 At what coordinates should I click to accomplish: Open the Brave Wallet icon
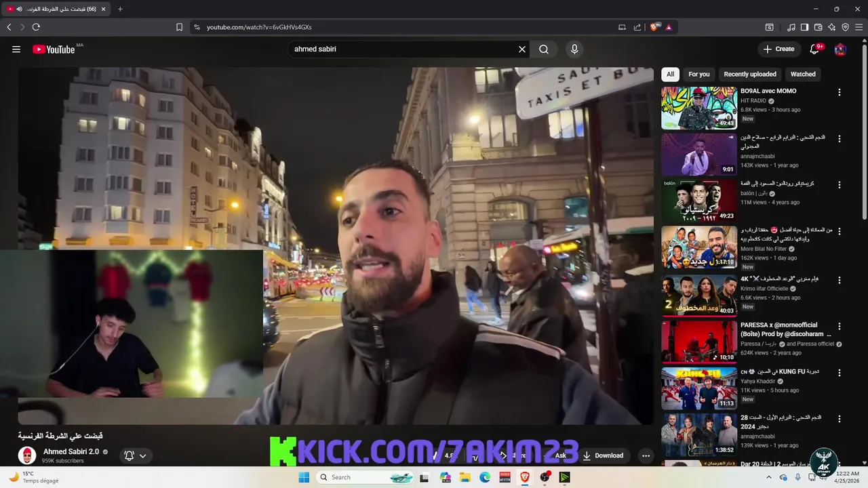[818, 27]
